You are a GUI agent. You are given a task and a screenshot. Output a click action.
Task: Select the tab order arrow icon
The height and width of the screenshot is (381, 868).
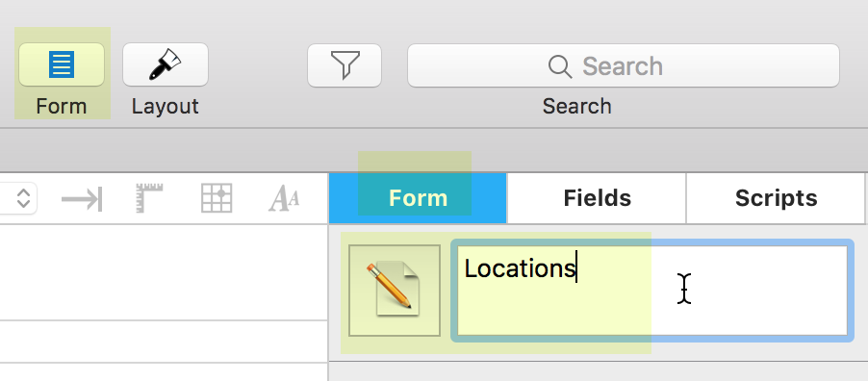(82, 199)
